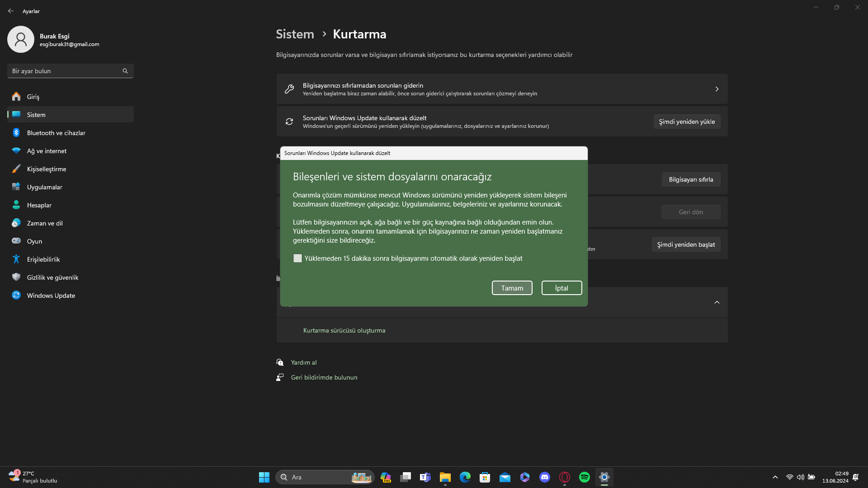Open Hesaplar menu item

[39, 205]
